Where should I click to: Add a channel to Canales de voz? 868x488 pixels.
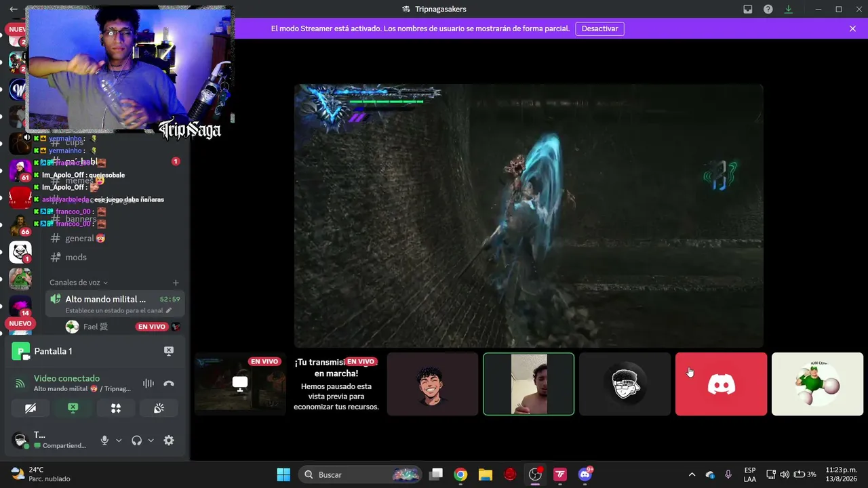click(x=176, y=283)
